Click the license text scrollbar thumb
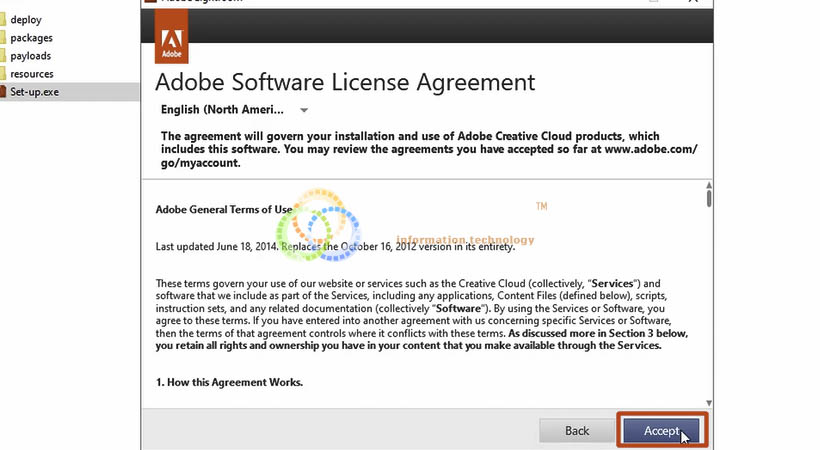This screenshot has height=450, width=820. [709, 199]
